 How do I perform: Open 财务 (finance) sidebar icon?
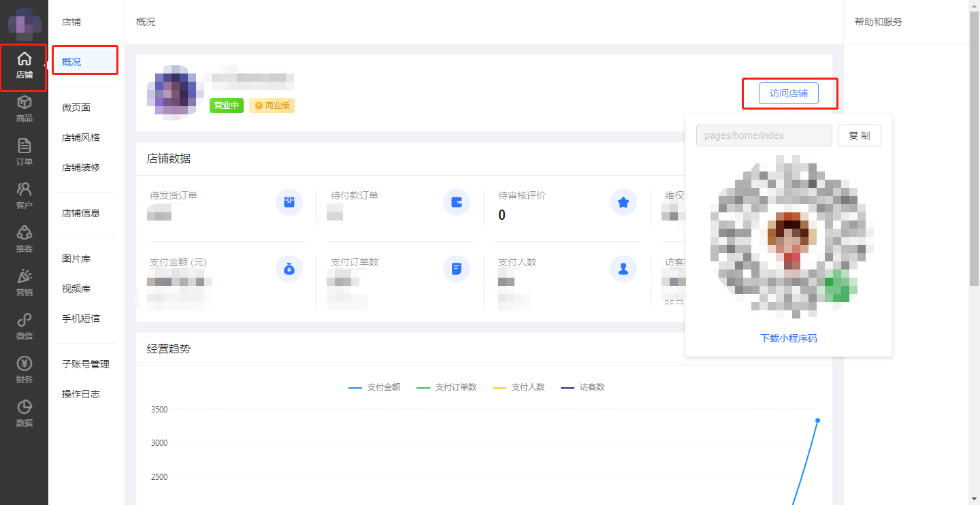point(24,370)
